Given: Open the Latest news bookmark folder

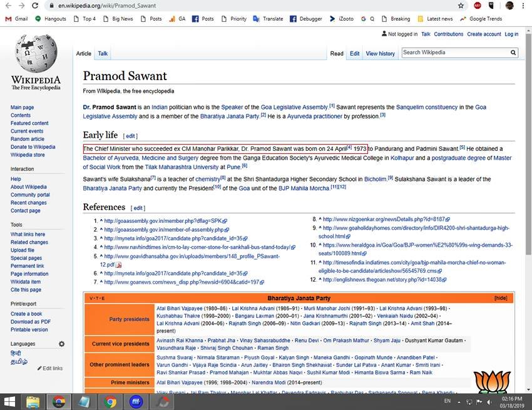Looking at the screenshot, I should pyautogui.click(x=436, y=19).
